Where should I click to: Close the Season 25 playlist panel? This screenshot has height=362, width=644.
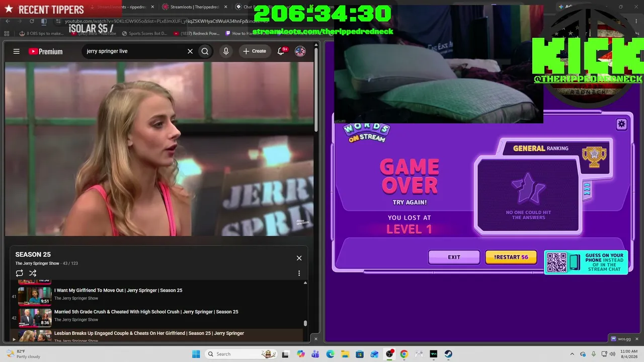click(x=299, y=258)
